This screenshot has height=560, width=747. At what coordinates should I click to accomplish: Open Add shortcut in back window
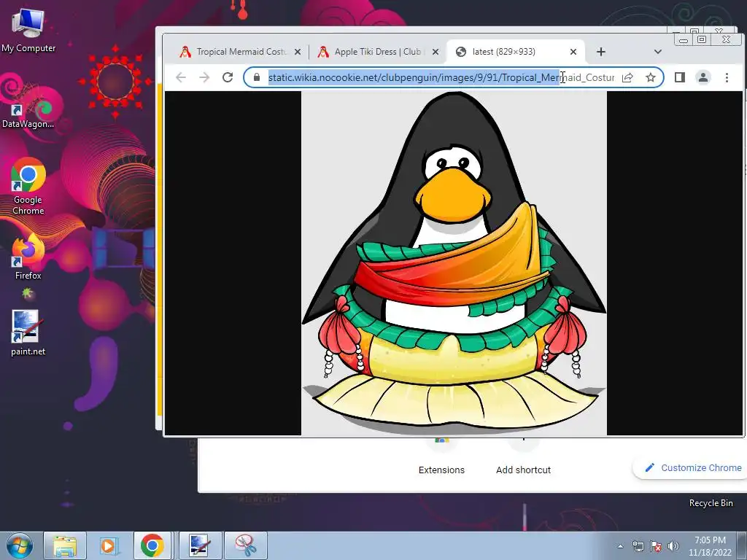523,470
